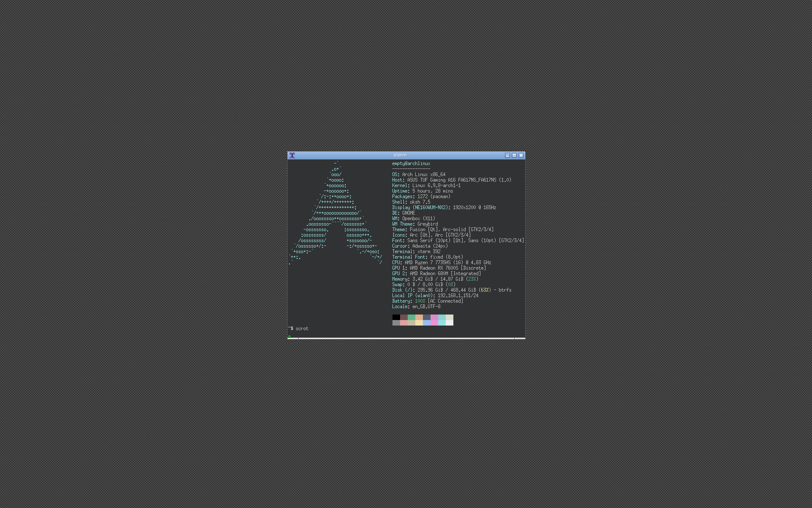Click the light blue color block
Image resolution: width=812 pixels, height=508 pixels.
point(427,323)
